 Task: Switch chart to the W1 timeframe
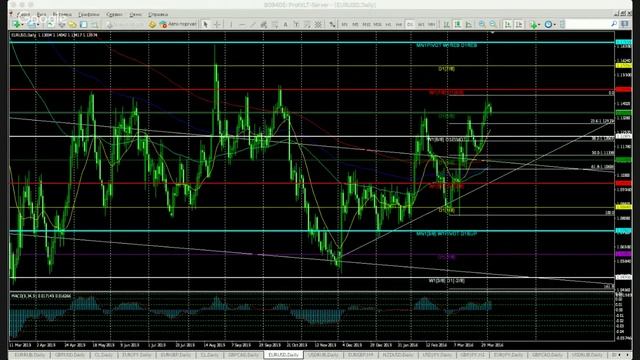[421, 24]
